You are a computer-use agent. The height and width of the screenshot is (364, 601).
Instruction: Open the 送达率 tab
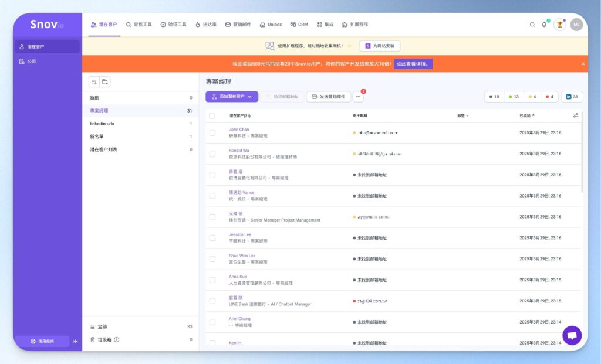206,25
